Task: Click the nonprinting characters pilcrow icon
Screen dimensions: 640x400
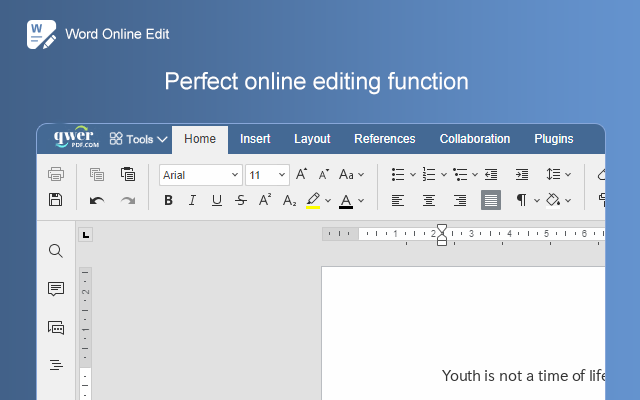Action: (522, 200)
